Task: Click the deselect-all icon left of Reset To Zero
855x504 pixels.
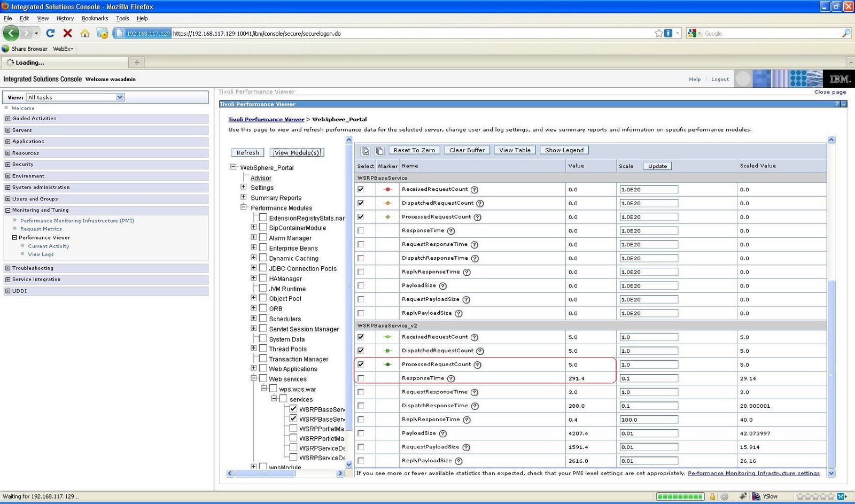Action: 379,151
